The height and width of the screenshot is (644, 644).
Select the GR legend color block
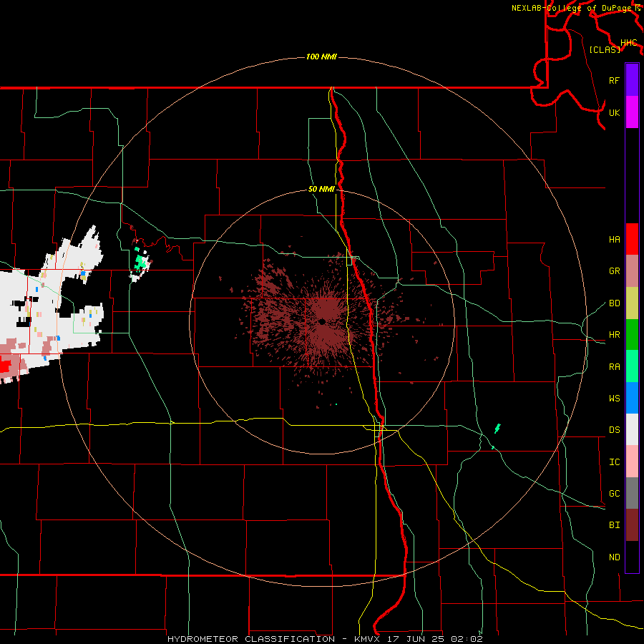point(632,270)
